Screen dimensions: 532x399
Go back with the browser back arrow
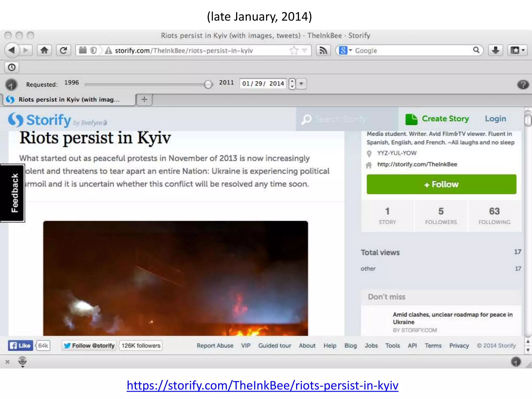12,50
